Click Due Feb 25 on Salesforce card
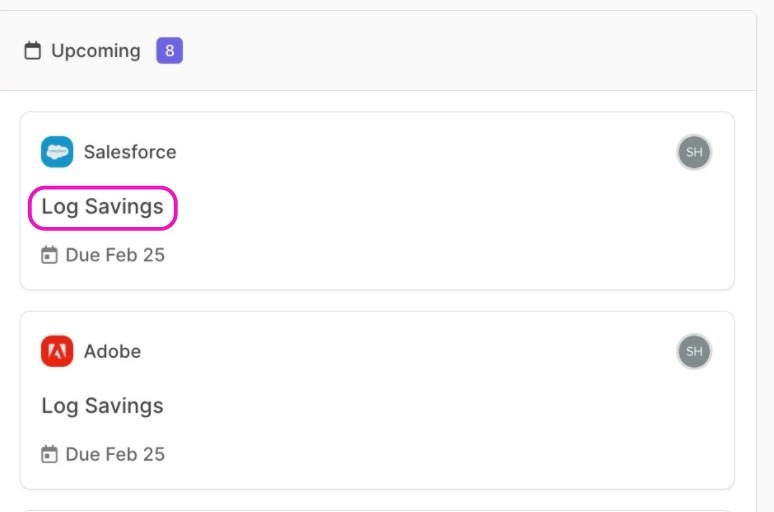The width and height of the screenshot is (774, 512). coord(115,255)
